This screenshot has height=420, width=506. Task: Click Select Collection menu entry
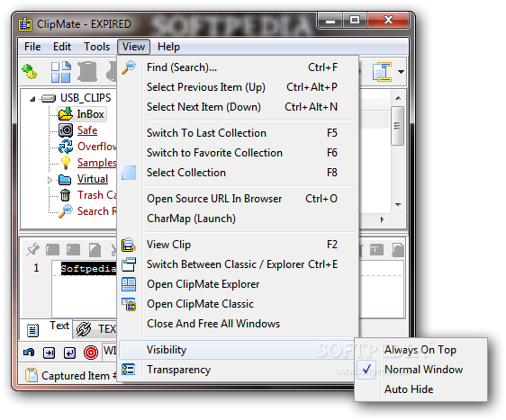point(239,173)
